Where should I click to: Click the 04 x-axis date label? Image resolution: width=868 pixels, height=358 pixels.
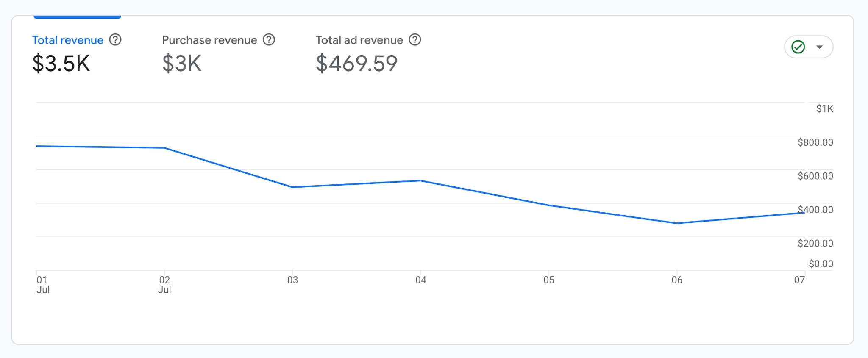420,280
